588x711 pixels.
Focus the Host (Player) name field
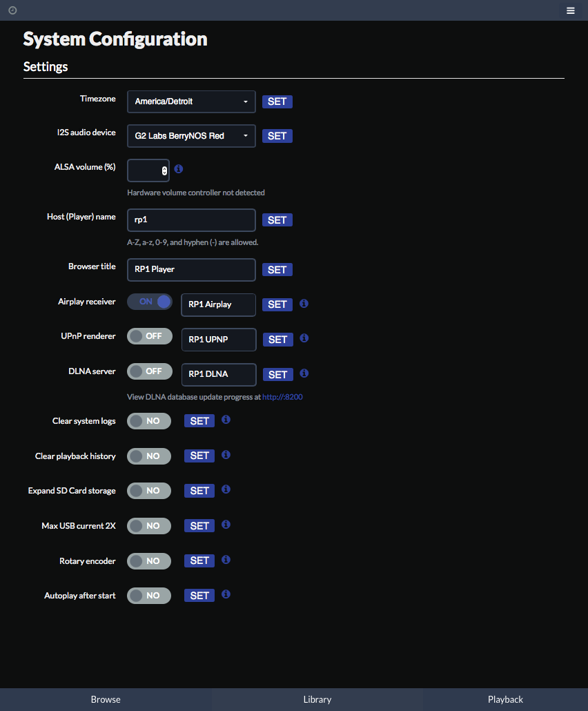191,220
